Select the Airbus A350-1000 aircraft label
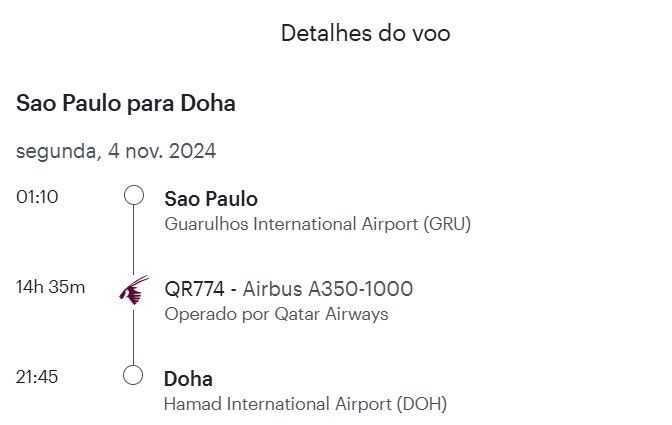Image resolution: width=672 pixels, height=425 pixels. click(328, 289)
